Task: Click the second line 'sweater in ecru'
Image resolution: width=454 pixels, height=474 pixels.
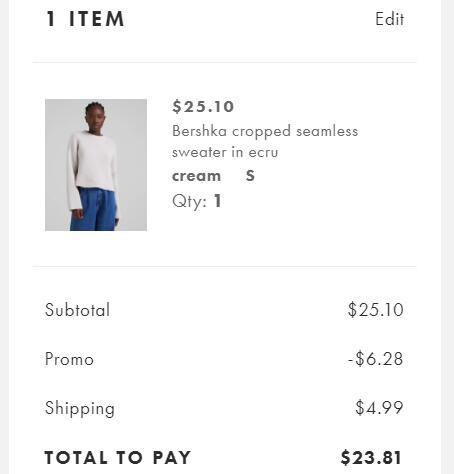Action: 225,152
